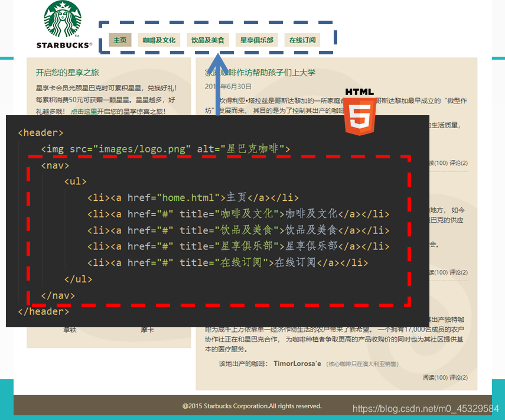Click code line with title 星享俱乐部
Viewport: 505px width, 420px height.
(x=239, y=246)
